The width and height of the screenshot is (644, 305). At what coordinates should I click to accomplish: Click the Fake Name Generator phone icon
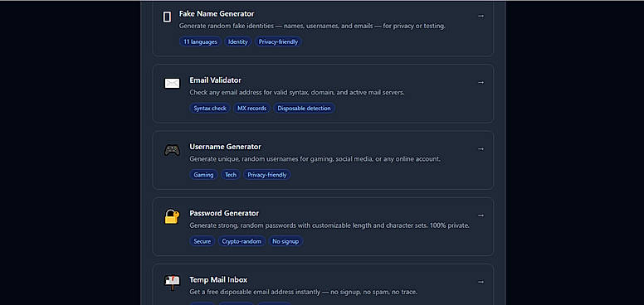[x=167, y=17]
